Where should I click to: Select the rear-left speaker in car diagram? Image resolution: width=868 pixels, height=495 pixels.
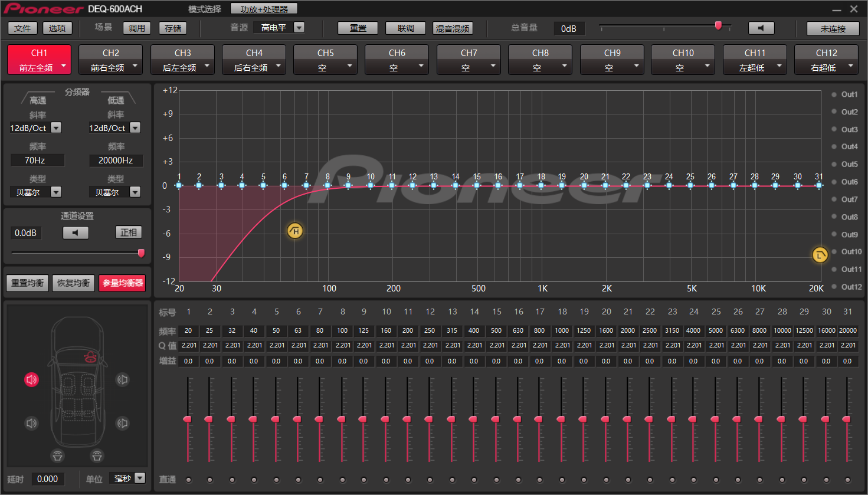(32, 423)
